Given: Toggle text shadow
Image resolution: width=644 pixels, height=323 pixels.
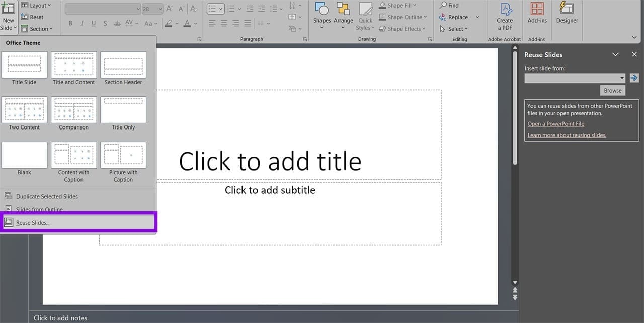Looking at the screenshot, I should [105, 24].
